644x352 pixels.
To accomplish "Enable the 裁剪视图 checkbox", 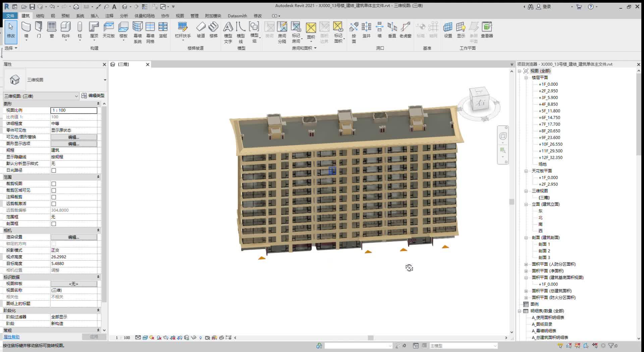I will coord(54,184).
